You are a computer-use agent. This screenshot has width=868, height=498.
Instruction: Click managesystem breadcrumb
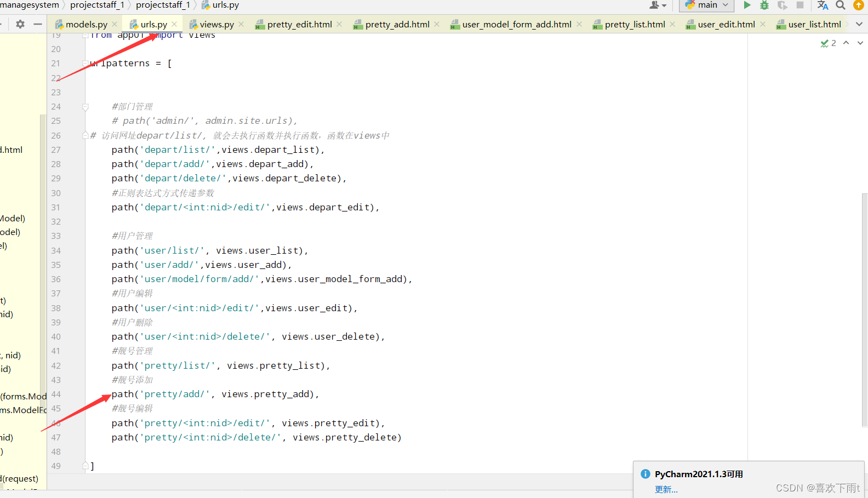[x=30, y=5]
